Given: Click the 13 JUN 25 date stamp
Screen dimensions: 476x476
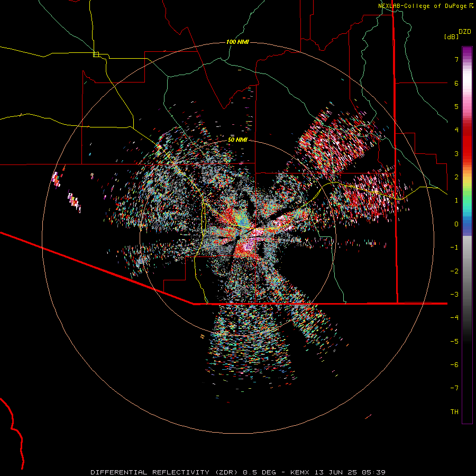Looking at the screenshot, I should tap(336, 472).
